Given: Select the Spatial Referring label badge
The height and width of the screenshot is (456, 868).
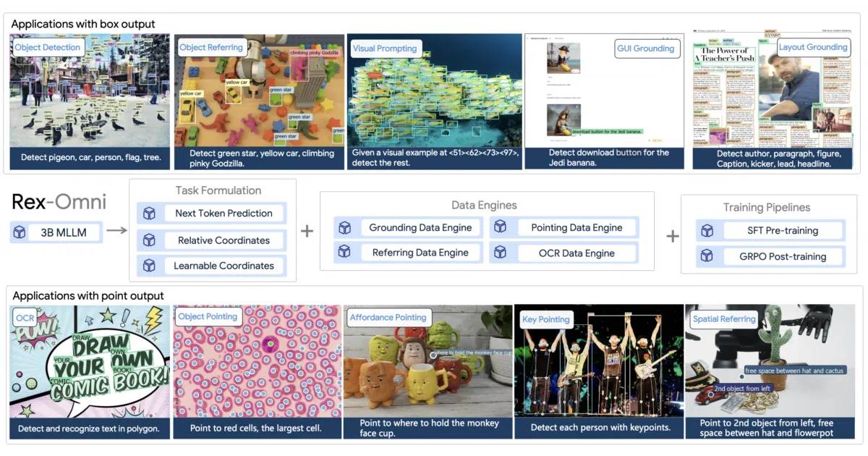Looking at the screenshot, I should pos(724,318).
